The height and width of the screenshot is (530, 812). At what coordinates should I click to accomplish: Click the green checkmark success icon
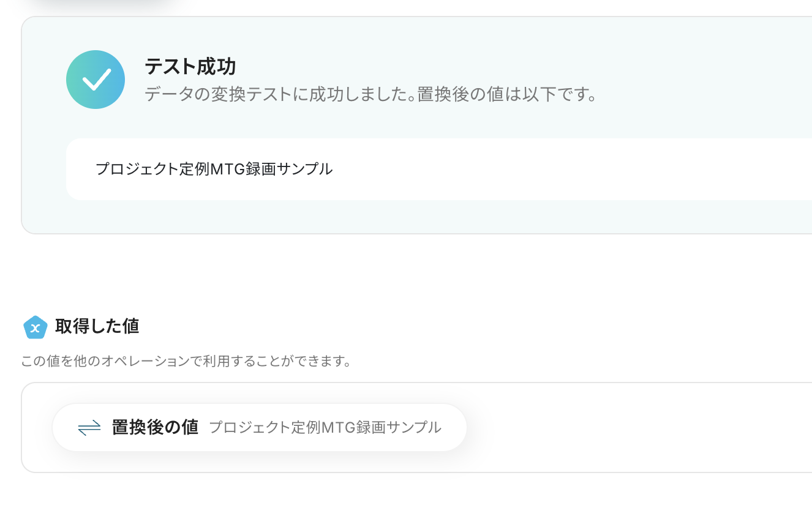click(x=96, y=80)
